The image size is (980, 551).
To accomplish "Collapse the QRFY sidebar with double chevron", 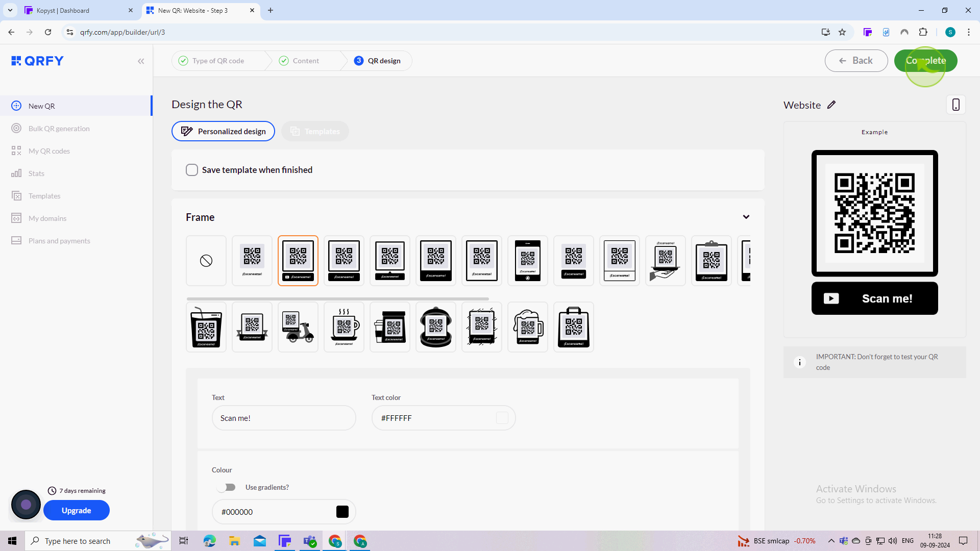I will (141, 61).
